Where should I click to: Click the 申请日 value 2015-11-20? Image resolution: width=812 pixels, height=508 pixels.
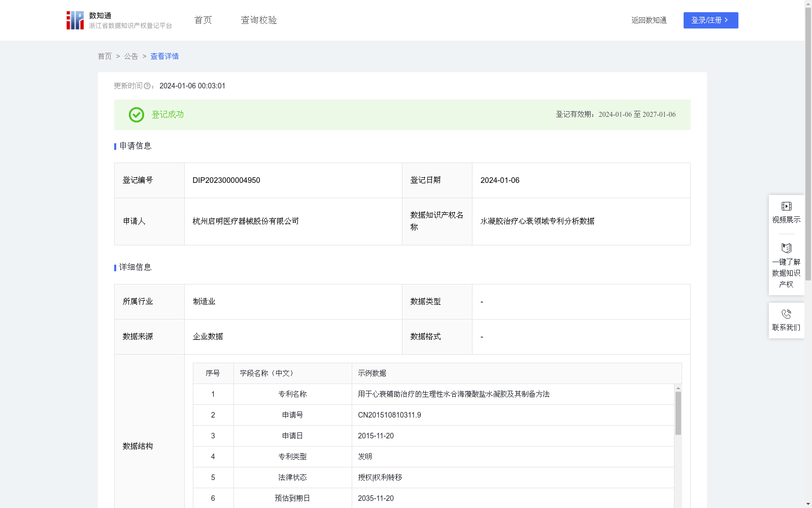[x=376, y=436]
